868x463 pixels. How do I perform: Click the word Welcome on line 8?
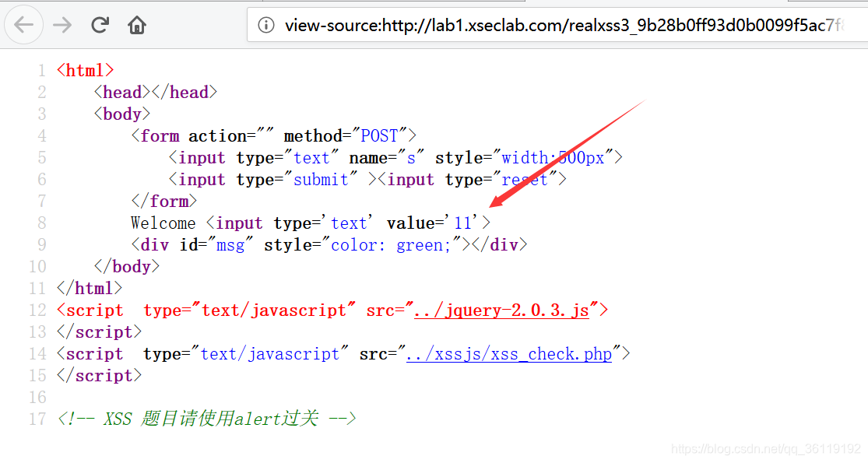(163, 223)
